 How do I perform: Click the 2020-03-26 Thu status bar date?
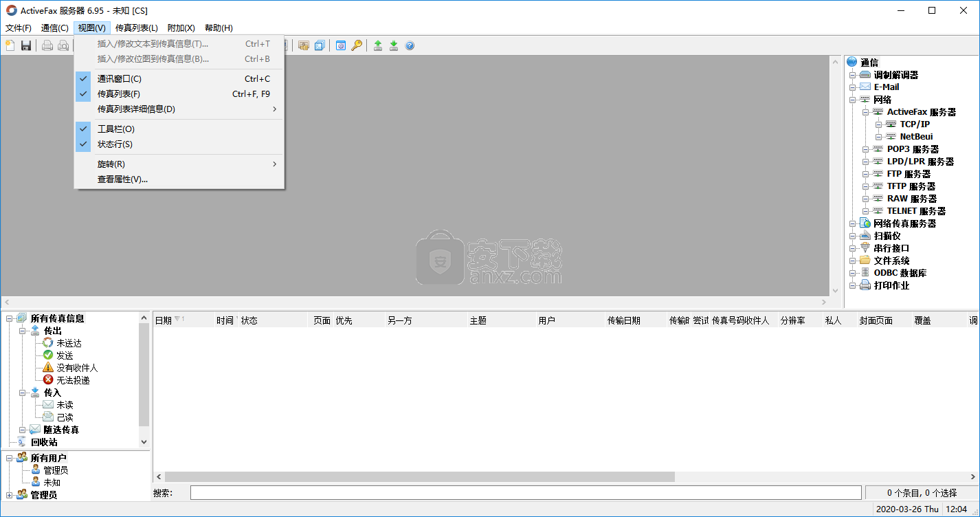[x=906, y=509]
